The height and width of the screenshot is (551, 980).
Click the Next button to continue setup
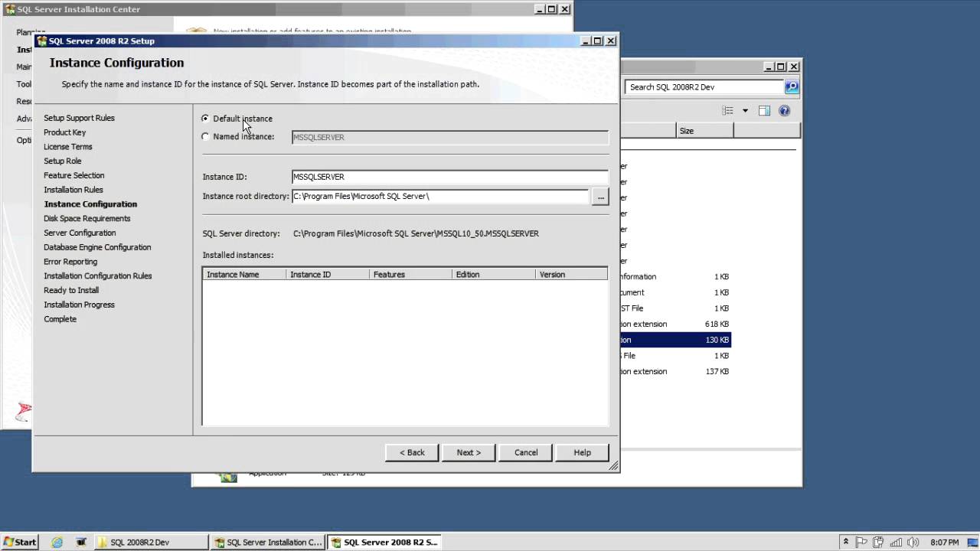pyautogui.click(x=468, y=452)
